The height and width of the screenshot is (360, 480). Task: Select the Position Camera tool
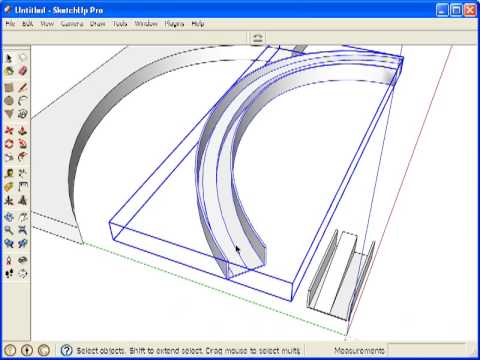click(9, 260)
